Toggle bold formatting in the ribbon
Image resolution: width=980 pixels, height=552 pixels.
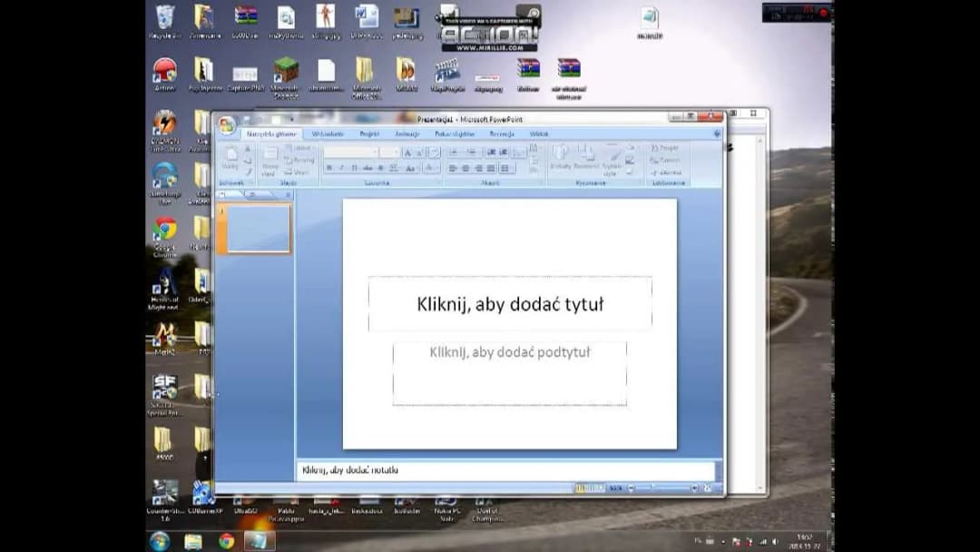click(x=328, y=168)
